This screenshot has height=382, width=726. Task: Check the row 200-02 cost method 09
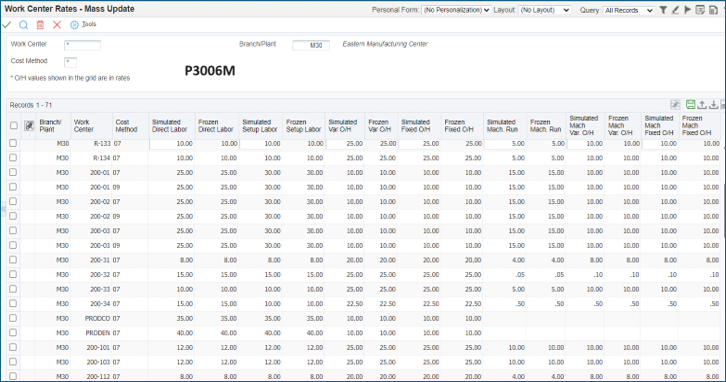coord(13,216)
